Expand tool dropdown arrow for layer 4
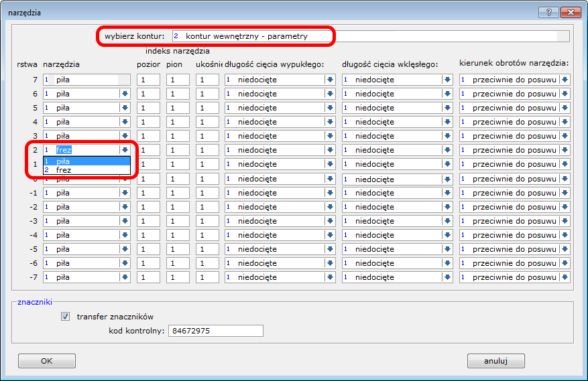Image resolution: width=588 pixels, height=381 pixels. [x=125, y=122]
